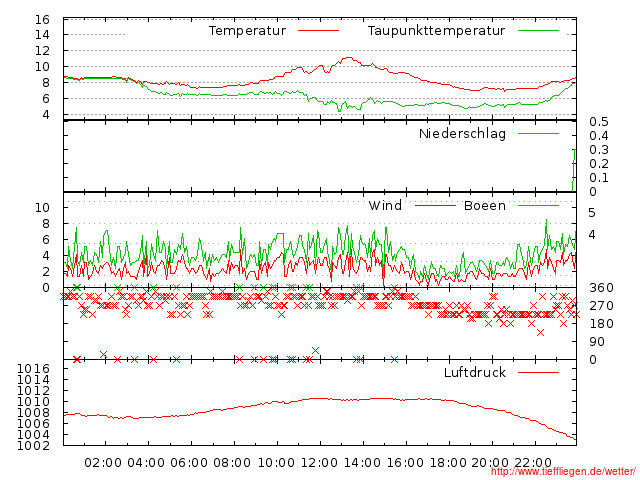This screenshot has height=480, width=640.
Task: Click the precipitation spike at day's end
Action: 574,170
